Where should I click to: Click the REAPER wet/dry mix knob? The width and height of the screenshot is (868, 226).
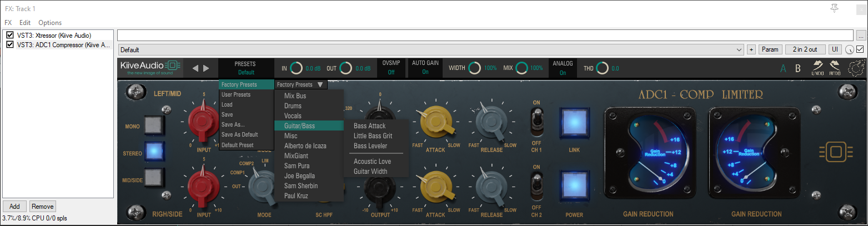point(850,49)
